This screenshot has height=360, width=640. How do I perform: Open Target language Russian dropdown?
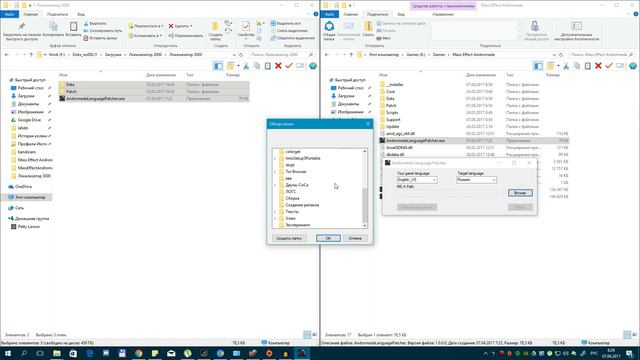pyautogui.click(x=476, y=180)
